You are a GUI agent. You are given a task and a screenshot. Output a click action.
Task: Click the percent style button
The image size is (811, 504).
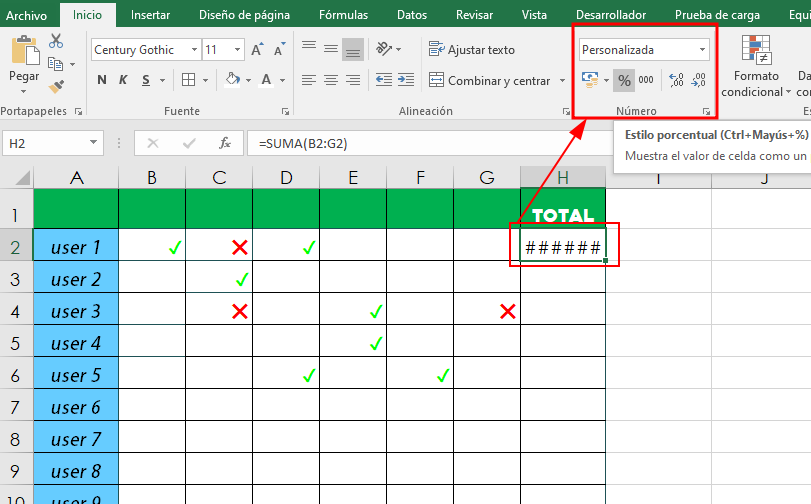coord(624,80)
